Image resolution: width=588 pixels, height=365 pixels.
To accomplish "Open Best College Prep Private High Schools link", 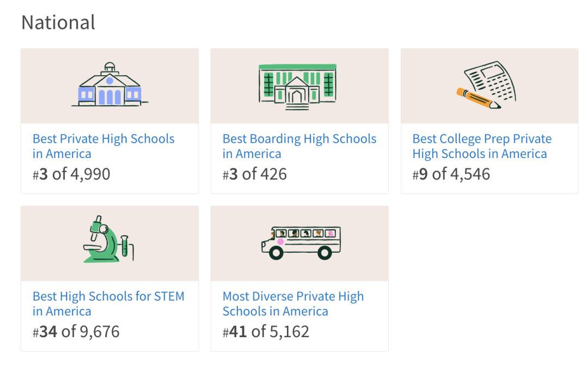I will click(x=482, y=147).
